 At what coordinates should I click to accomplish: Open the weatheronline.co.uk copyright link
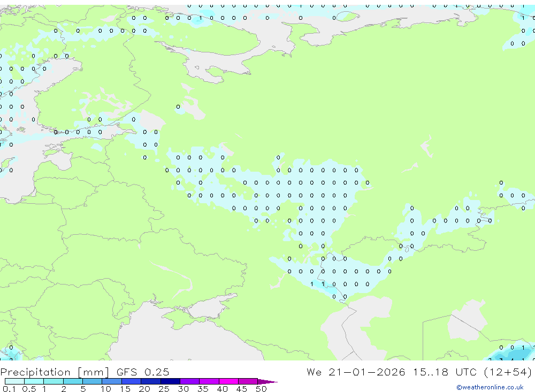(x=490, y=387)
